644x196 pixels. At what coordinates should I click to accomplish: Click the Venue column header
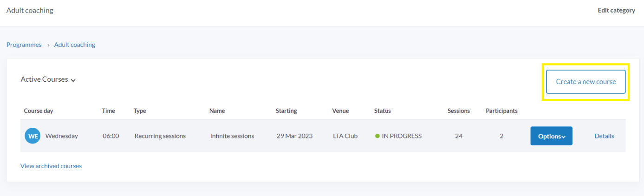pos(340,111)
